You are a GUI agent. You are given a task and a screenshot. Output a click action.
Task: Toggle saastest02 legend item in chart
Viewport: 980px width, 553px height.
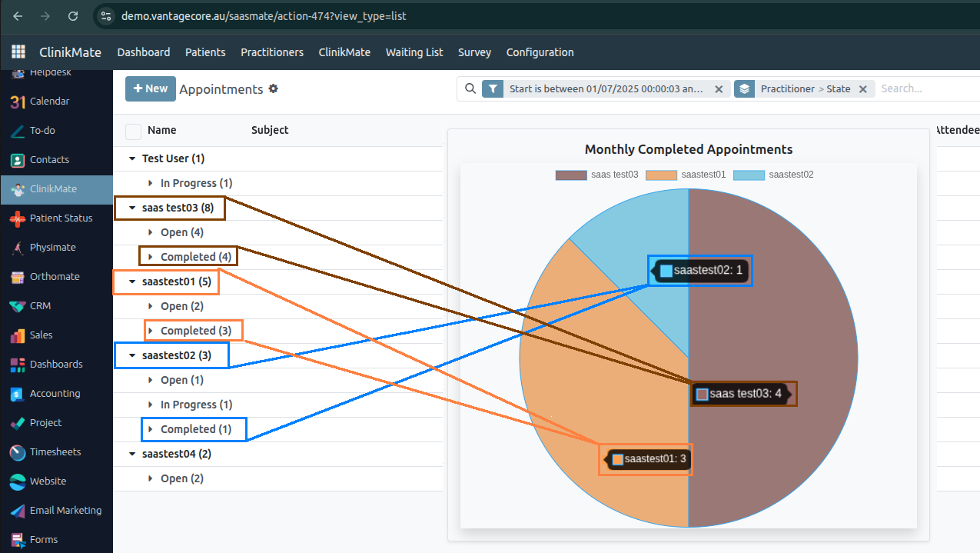773,175
